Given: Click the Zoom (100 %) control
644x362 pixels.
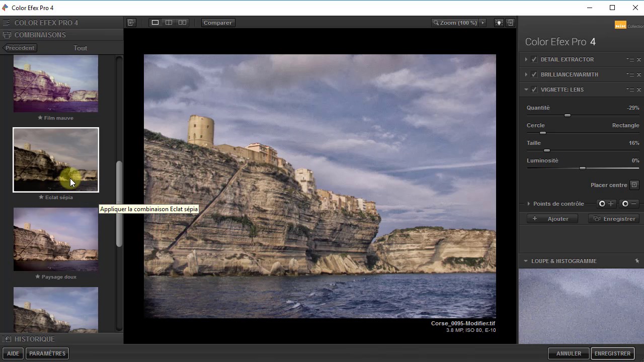Looking at the screenshot, I should pos(455,23).
